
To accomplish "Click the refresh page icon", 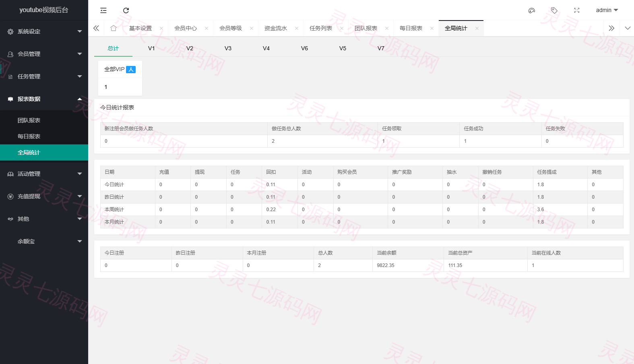I will [x=126, y=10].
